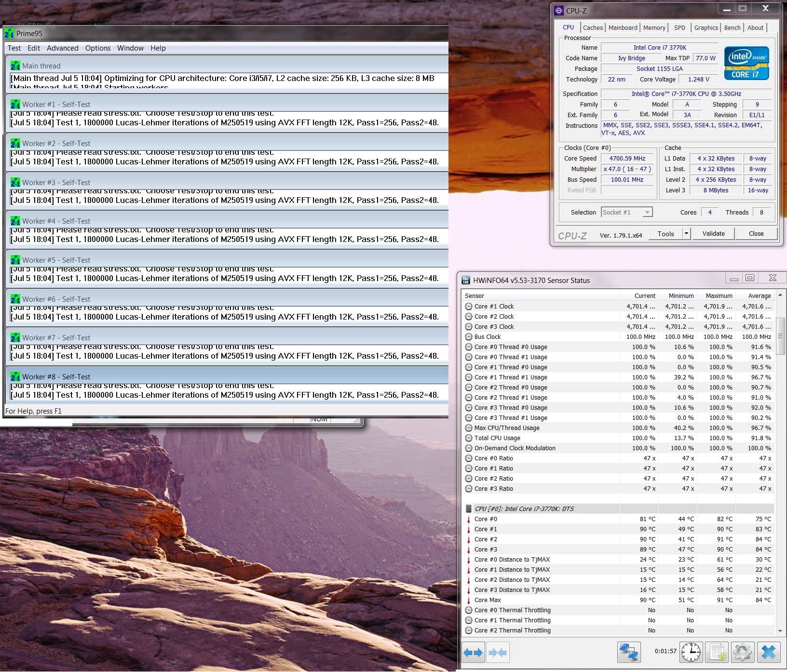Select the On-Demand Clock Modulation row
The height and width of the screenshot is (672, 787).
pyautogui.click(x=618, y=448)
